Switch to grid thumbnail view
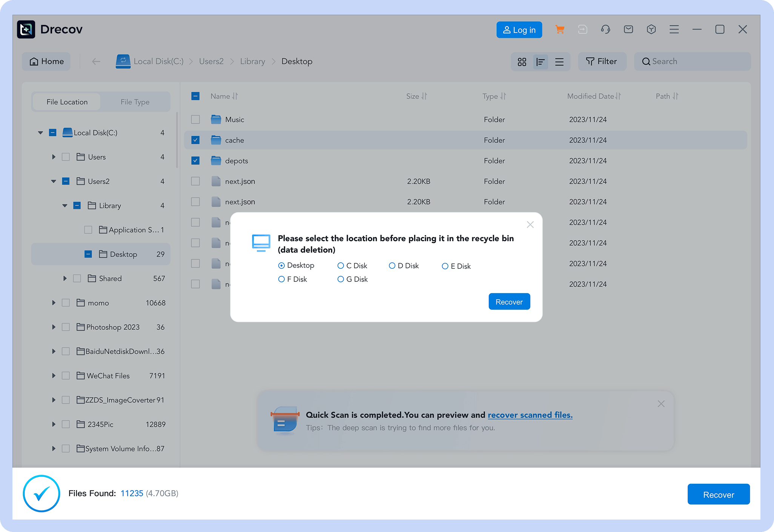 point(522,62)
